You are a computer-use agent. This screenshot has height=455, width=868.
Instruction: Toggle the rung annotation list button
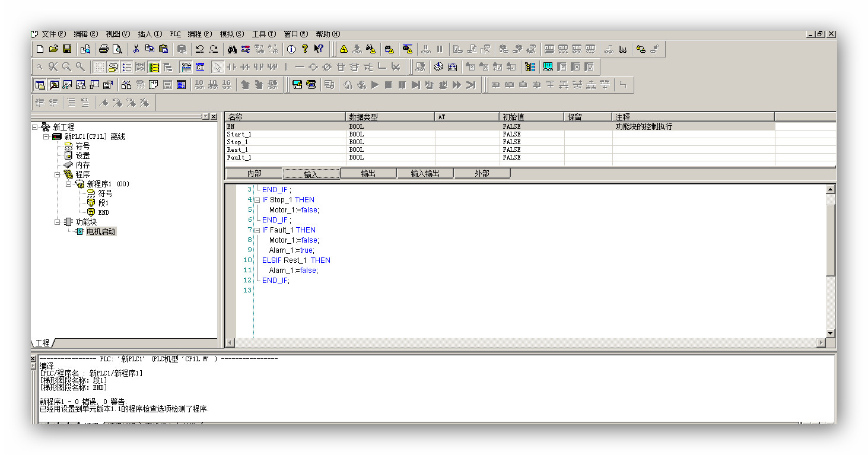pos(127,67)
